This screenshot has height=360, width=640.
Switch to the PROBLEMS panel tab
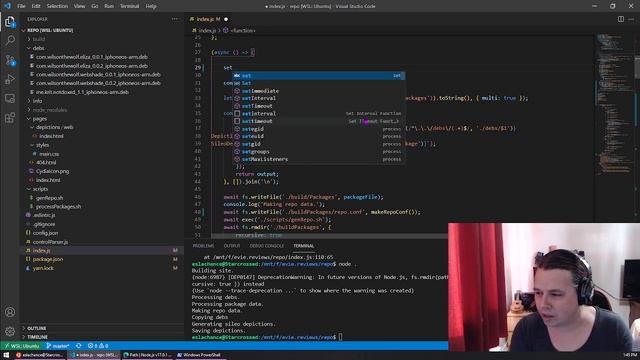(x=203, y=246)
